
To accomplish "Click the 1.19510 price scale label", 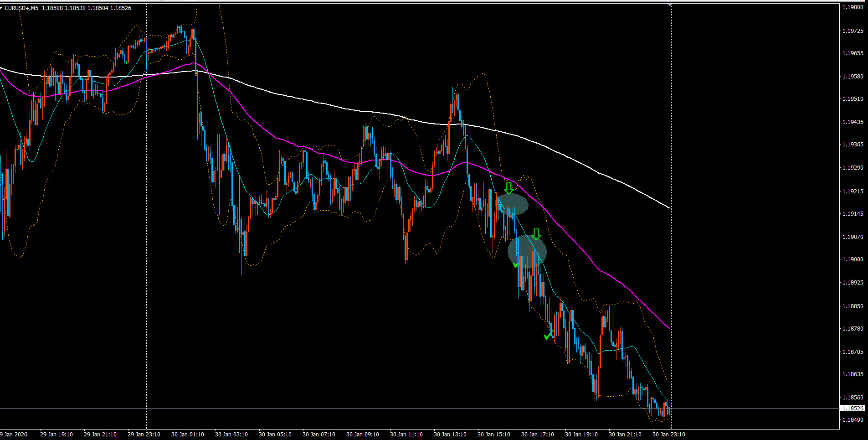I will (x=853, y=98).
